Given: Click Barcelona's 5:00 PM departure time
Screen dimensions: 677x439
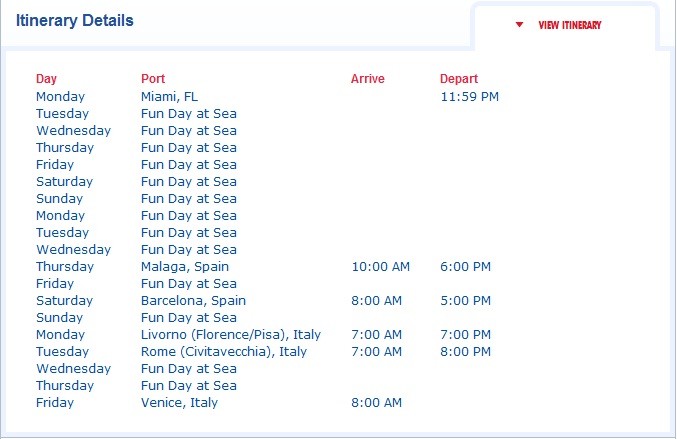Looking at the screenshot, I should tap(465, 301).
